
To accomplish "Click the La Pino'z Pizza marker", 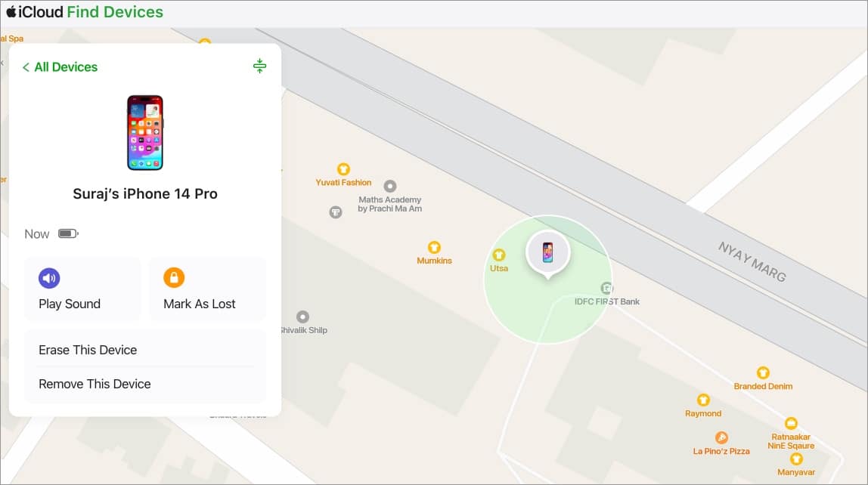I will tap(721, 438).
